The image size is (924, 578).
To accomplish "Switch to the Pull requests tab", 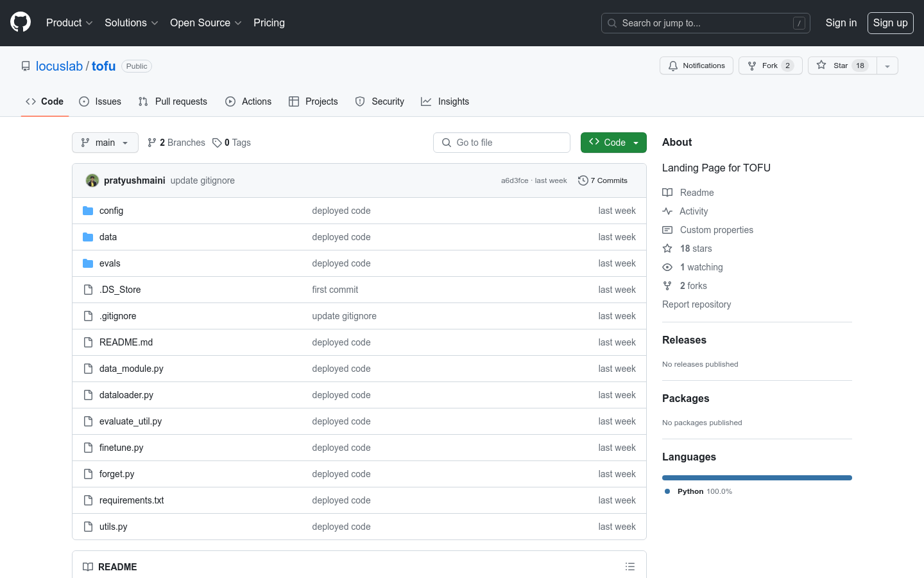I will click(173, 101).
